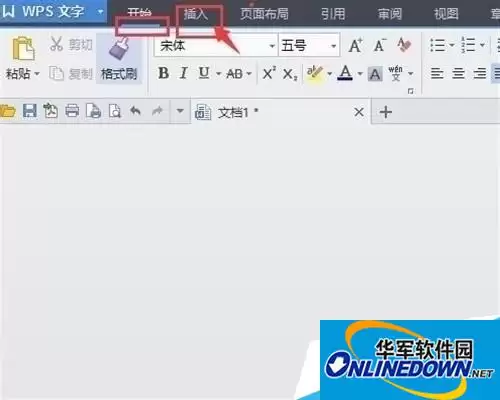Open the font name 宋体 dropdown
500x400 pixels.
coord(272,46)
